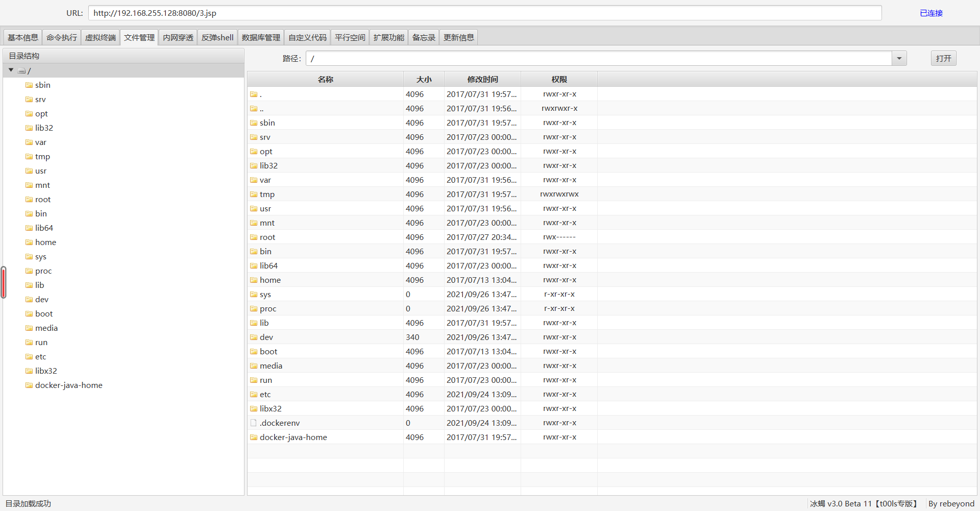Image resolution: width=980 pixels, height=511 pixels.
Task: Click the proc folder icon in file table
Action: (254, 309)
